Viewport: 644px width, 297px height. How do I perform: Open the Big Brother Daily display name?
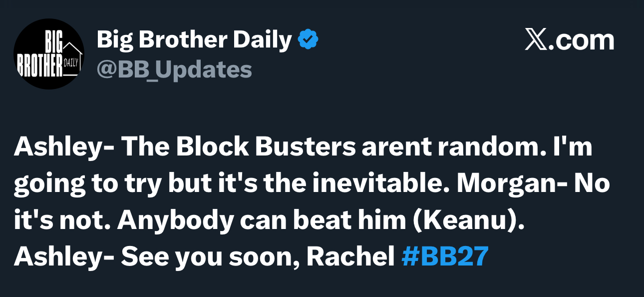[x=194, y=40]
